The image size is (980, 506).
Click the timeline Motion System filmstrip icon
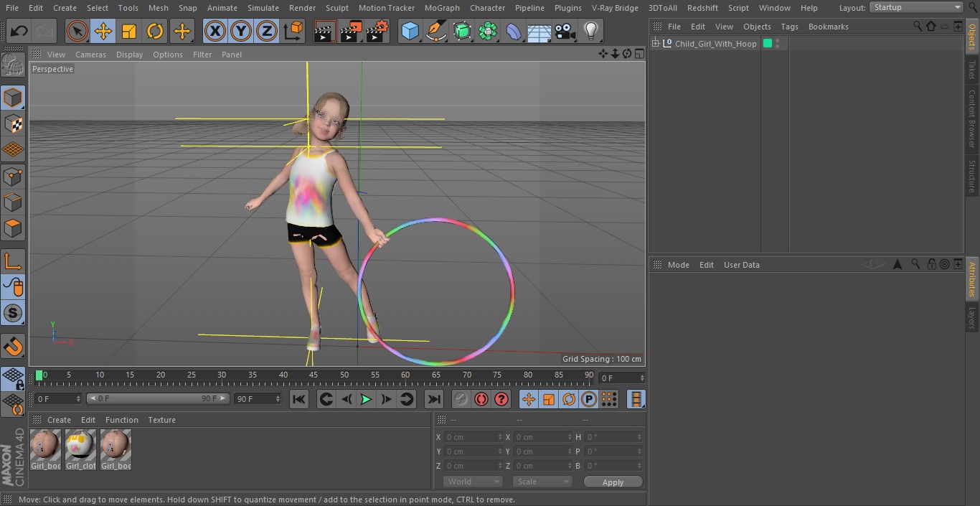(x=636, y=399)
